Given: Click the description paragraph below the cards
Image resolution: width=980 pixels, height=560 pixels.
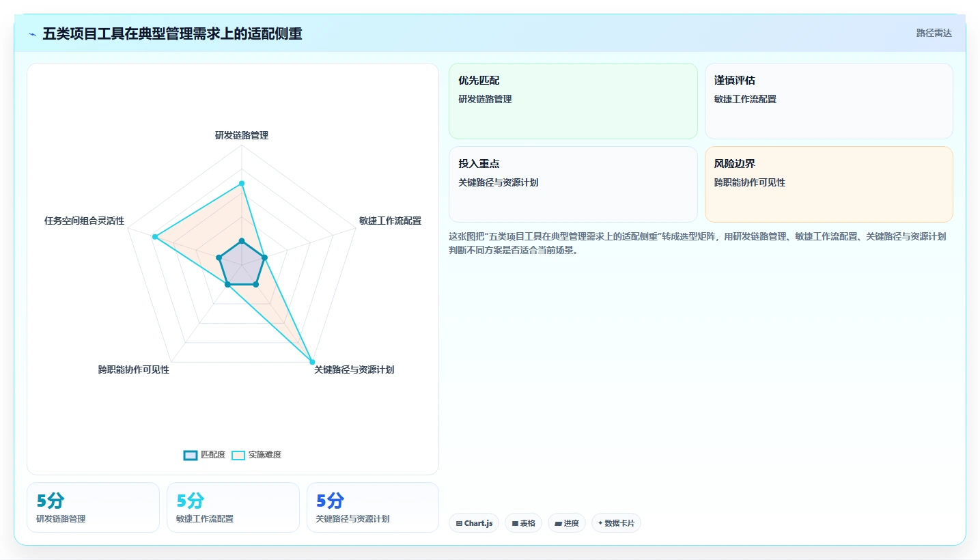Looking at the screenshot, I should 697,243.
